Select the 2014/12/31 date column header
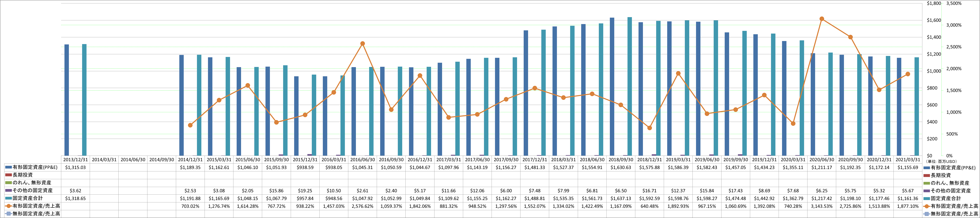The image size is (980, 218). coord(190,160)
